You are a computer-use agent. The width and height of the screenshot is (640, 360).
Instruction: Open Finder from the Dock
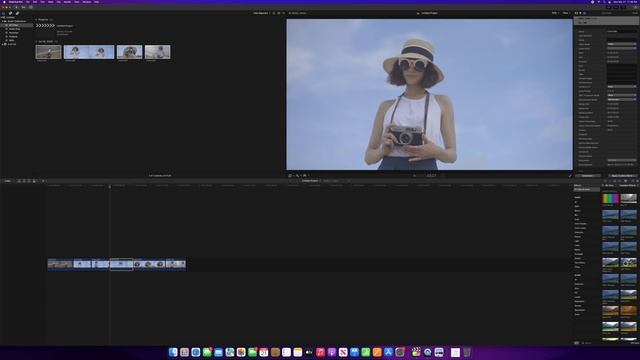(x=173, y=352)
